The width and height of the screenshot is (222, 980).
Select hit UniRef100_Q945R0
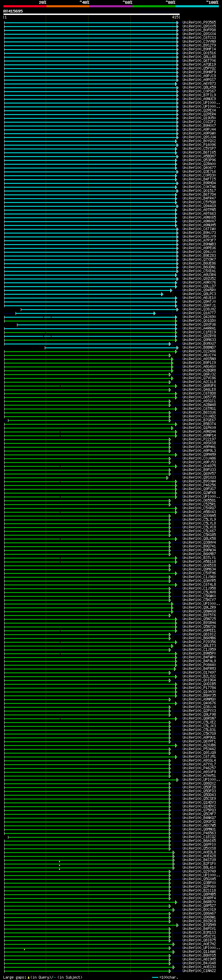[199, 290]
